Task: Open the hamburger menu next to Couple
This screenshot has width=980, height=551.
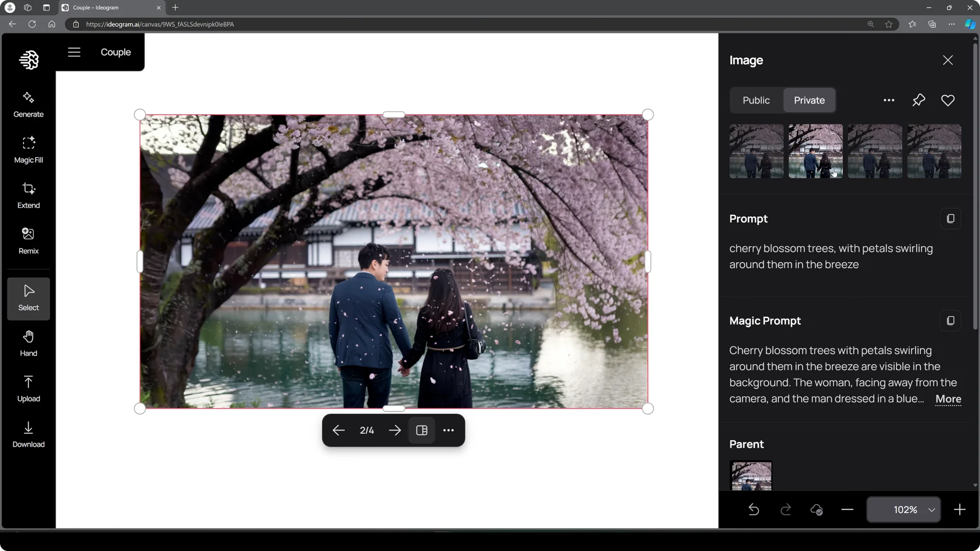Action: 74,52
